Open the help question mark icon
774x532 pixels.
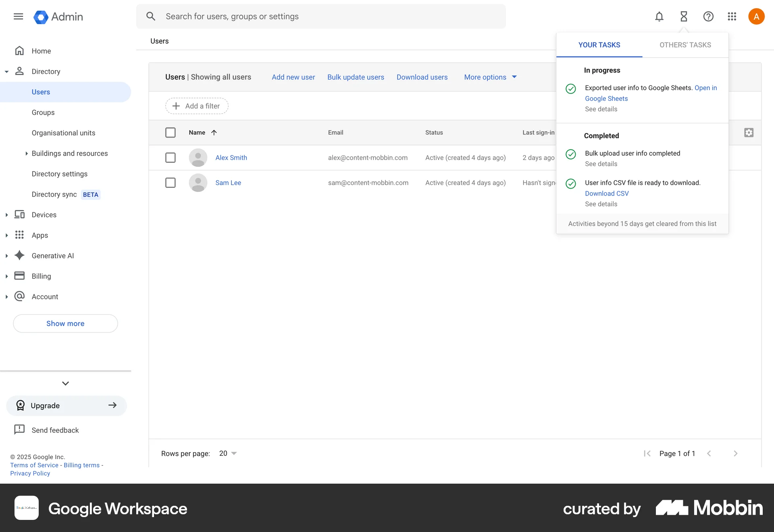708,17
